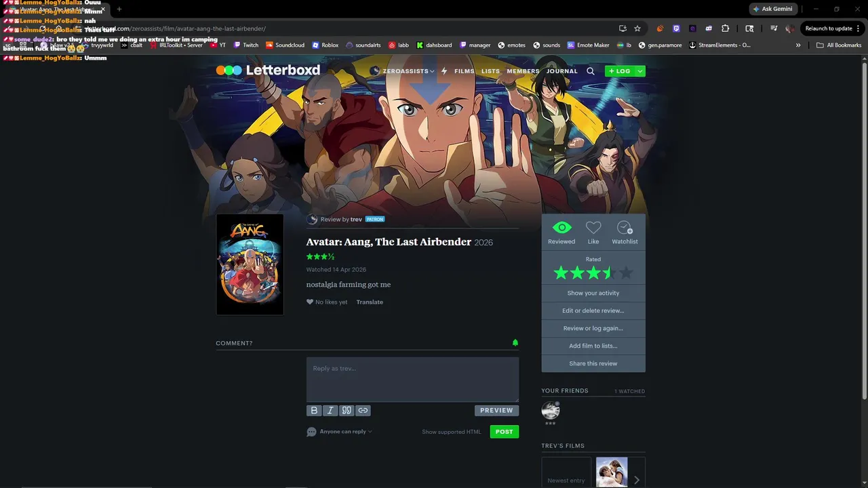Open the Emote Maker bookmark

tap(588, 45)
